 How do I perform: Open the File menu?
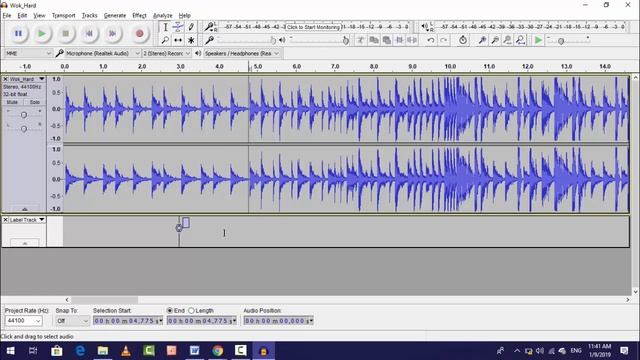tap(7, 16)
